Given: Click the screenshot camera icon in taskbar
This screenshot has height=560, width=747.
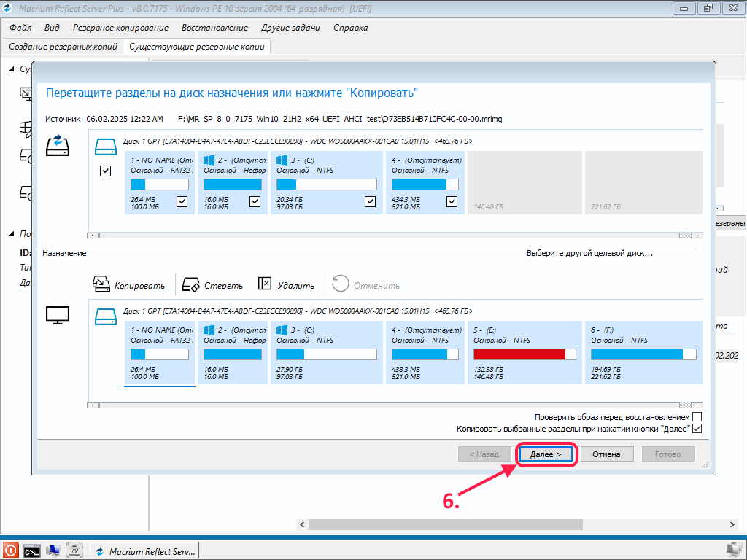Looking at the screenshot, I should pos(74,551).
